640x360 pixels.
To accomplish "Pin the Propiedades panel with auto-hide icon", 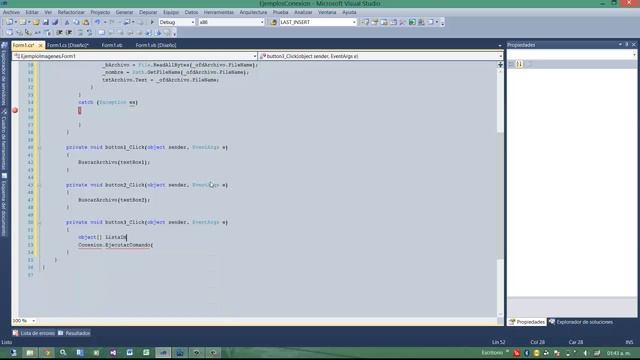I will 627,44.
